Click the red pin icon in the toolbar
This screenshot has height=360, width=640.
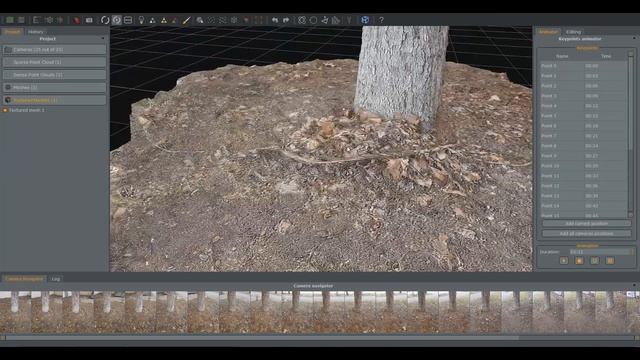pyautogui.click(x=246, y=20)
